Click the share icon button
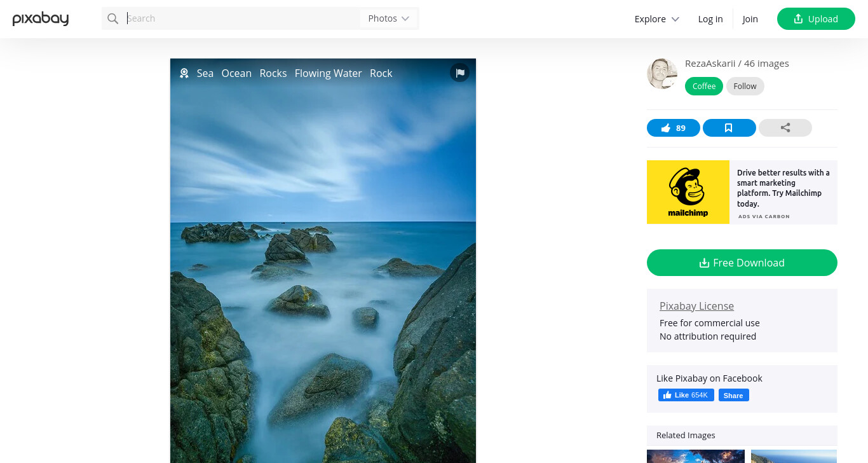This screenshot has height=463, width=868. click(x=785, y=128)
